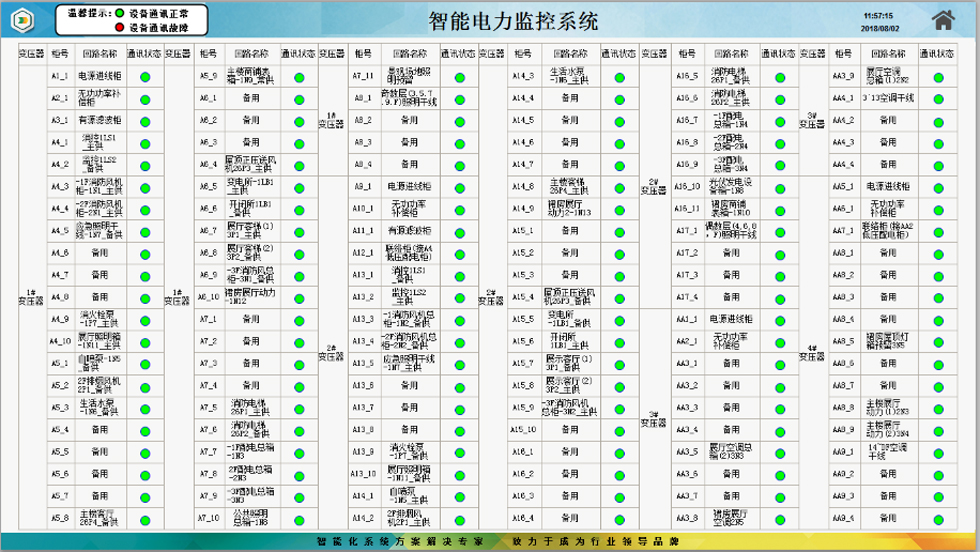Click the first 回路名称 column header
The height and width of the screenshot is (552, 980).
click(x=100, y=53)
